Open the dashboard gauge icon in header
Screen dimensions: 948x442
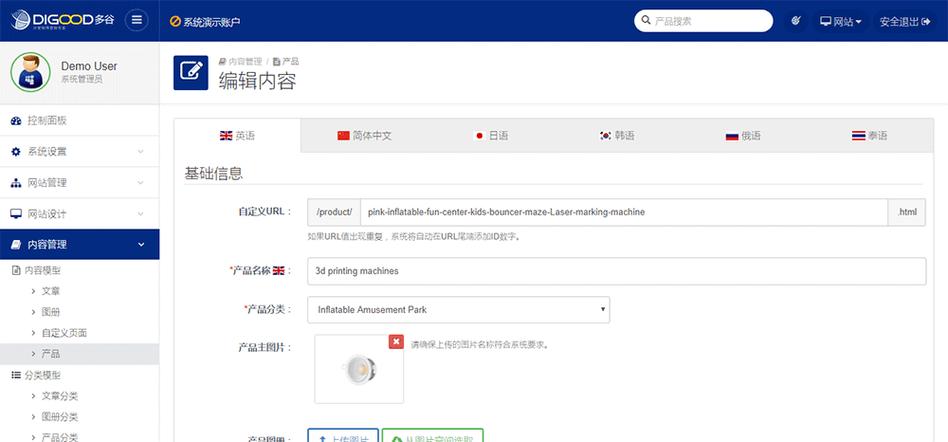click(796, 21)
